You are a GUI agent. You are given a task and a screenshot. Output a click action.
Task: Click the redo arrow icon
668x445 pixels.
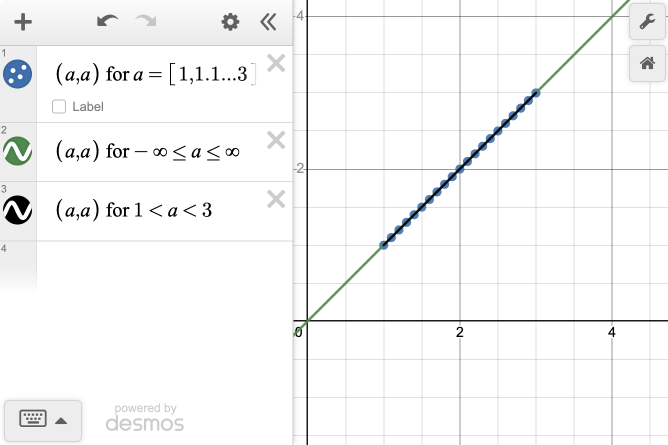point(146,22)
